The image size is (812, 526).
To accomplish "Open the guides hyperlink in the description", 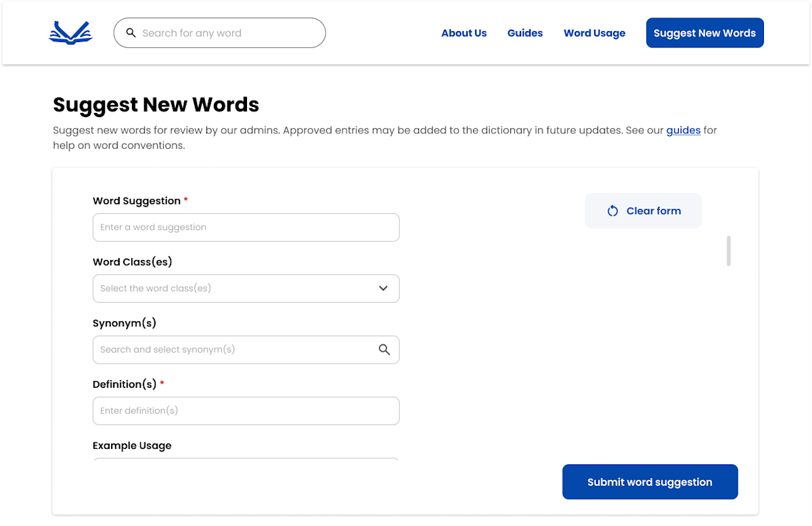I will coord(683,130).
